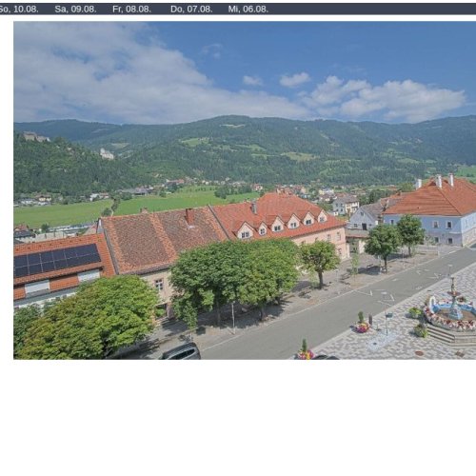
Task: Open the webcam image of the town square
Action: click(245, 190)
